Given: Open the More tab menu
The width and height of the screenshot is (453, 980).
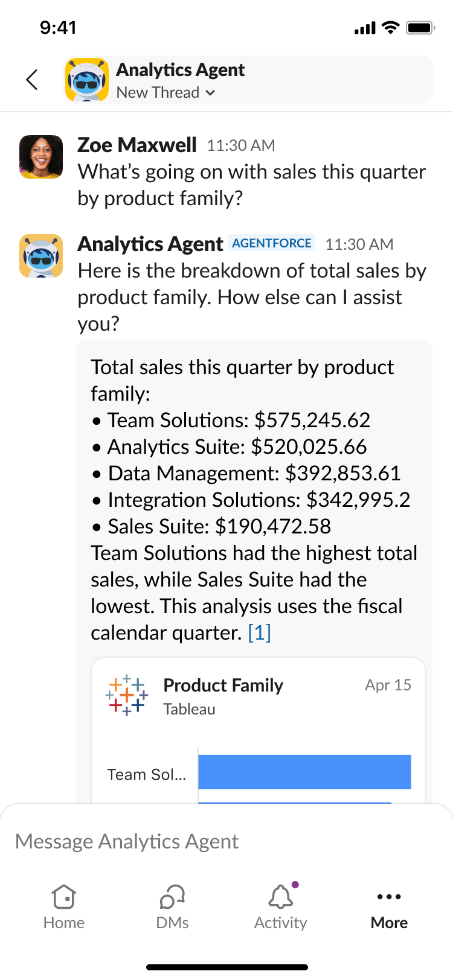Looking at the screenshot, I should (389, 906).
